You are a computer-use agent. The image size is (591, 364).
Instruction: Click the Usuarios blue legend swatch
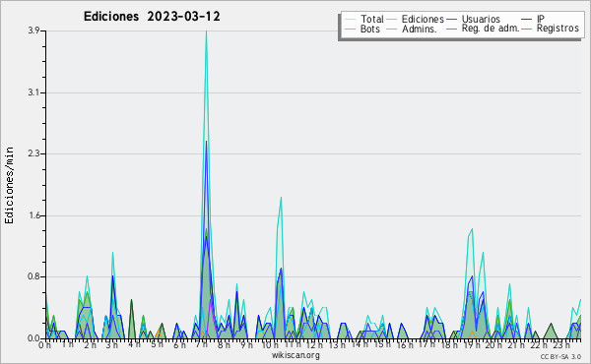coord(451,20)
